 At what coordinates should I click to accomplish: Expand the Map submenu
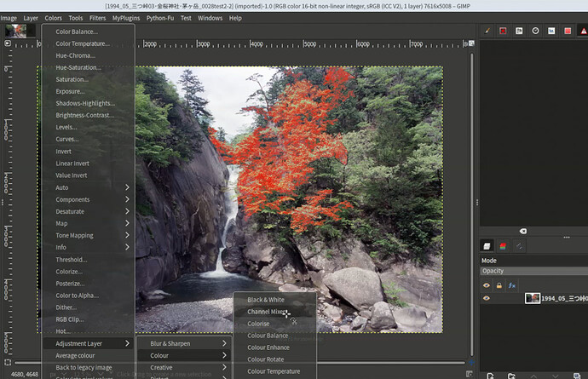(x=89, y=223)
